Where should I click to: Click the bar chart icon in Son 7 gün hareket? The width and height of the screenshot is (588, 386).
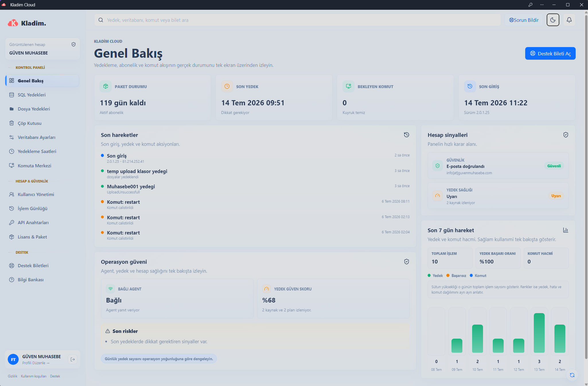566,230
